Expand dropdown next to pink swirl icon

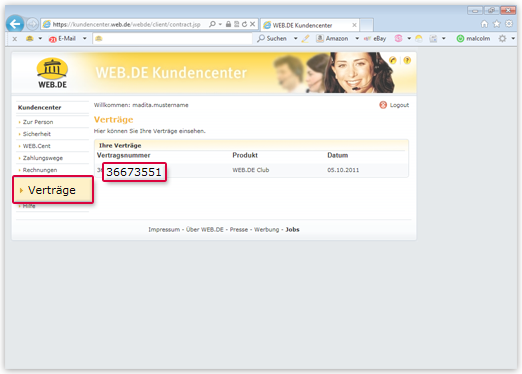pos(409,39)
